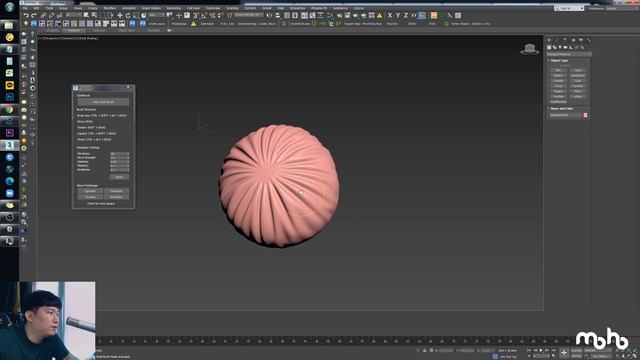This screenshot has height=360, width=640.
Task: Select the Select and Link tool
Action: 44,16
